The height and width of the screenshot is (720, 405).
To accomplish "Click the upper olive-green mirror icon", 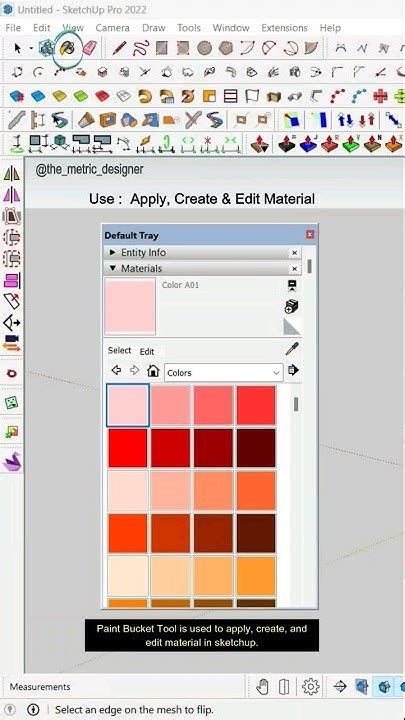I will pos(11,174).
